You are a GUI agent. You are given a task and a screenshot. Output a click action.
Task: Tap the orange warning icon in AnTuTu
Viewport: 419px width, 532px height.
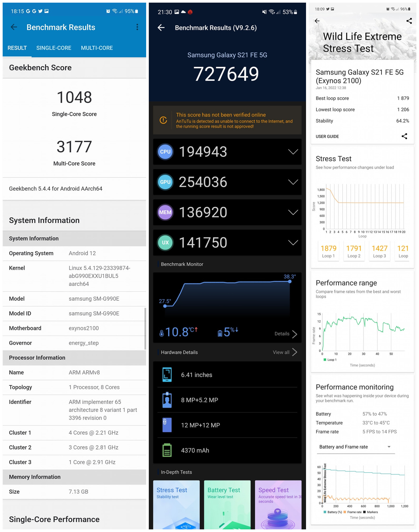pos(163,120)
